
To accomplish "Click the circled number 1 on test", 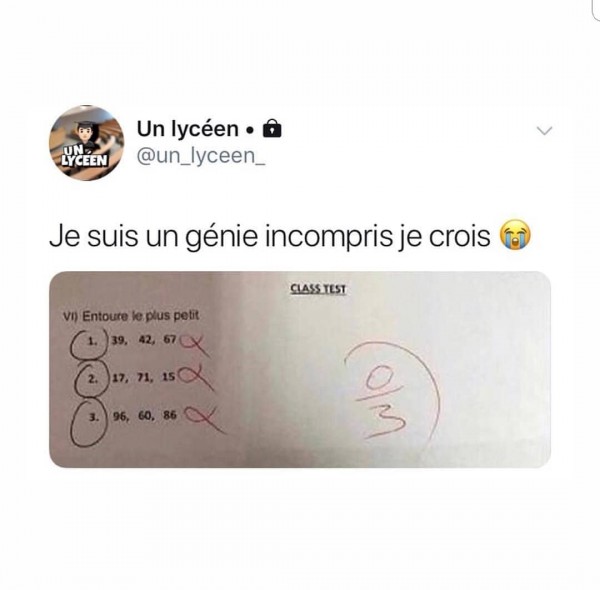I will [x=91, y=341].
